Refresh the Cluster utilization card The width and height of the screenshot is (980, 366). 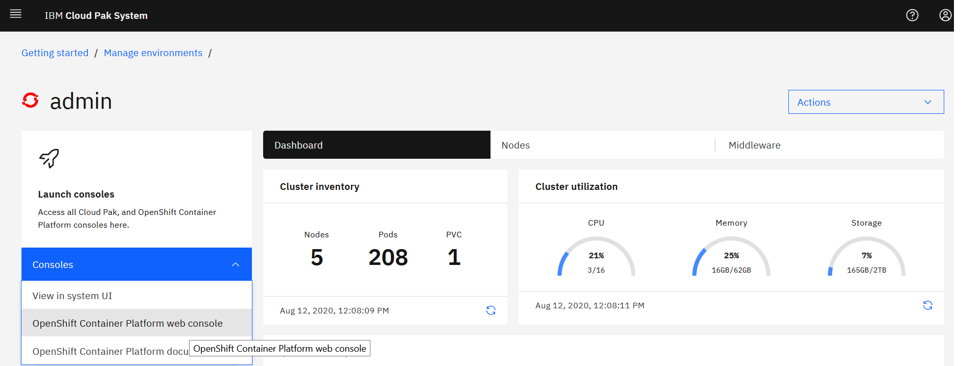(927, 305)
